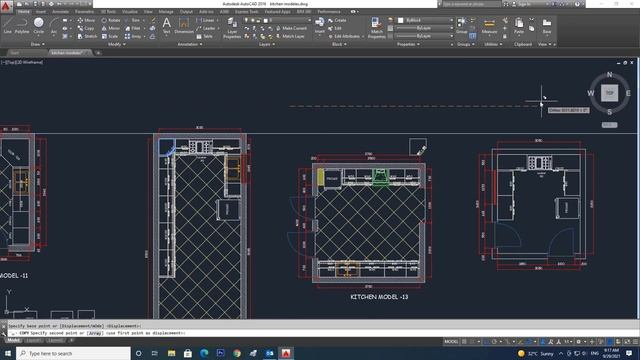Click the Scale tool

pos(110,36)
